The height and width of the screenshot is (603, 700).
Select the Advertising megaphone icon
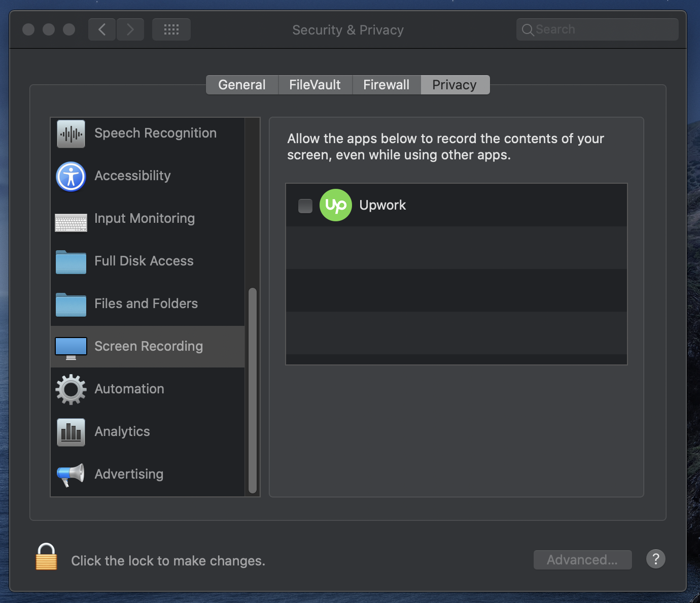71,475
